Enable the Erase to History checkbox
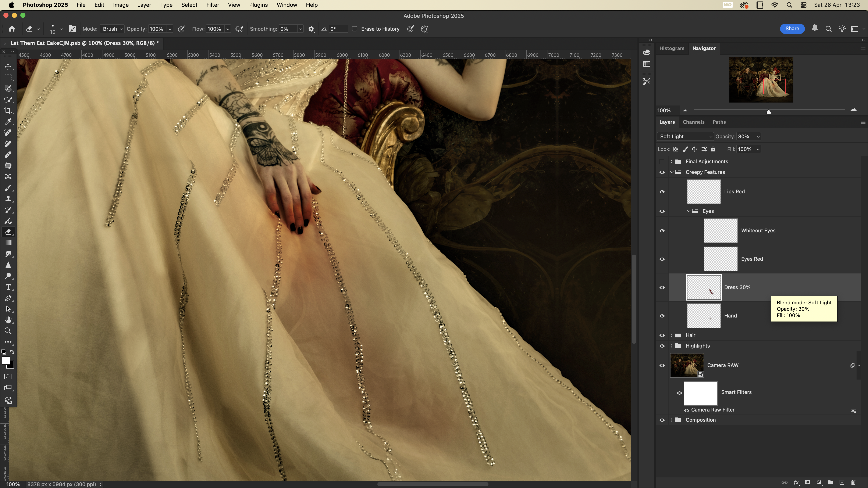The height and width of the screenshot is (488, 868). click(x=355, y=29)
